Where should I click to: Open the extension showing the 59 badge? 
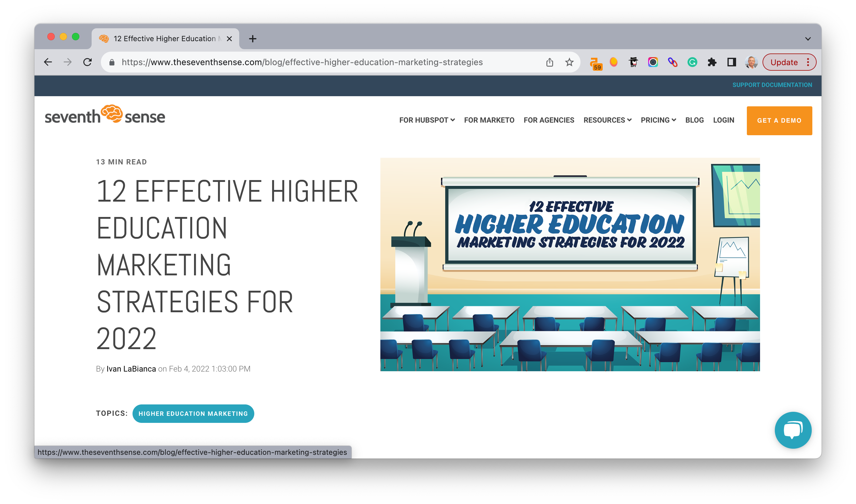(x=596, y=62)
